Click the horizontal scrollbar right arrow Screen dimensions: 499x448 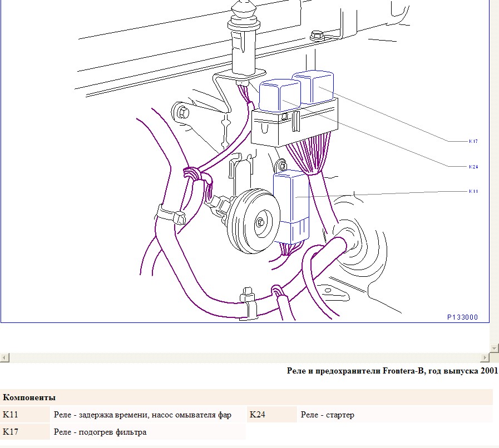point(485,357)
